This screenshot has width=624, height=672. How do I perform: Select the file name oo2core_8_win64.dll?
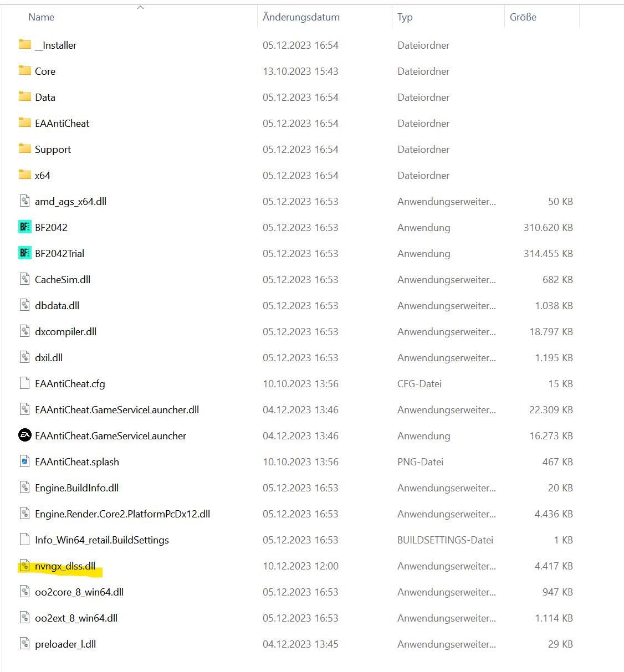(79, 592)
